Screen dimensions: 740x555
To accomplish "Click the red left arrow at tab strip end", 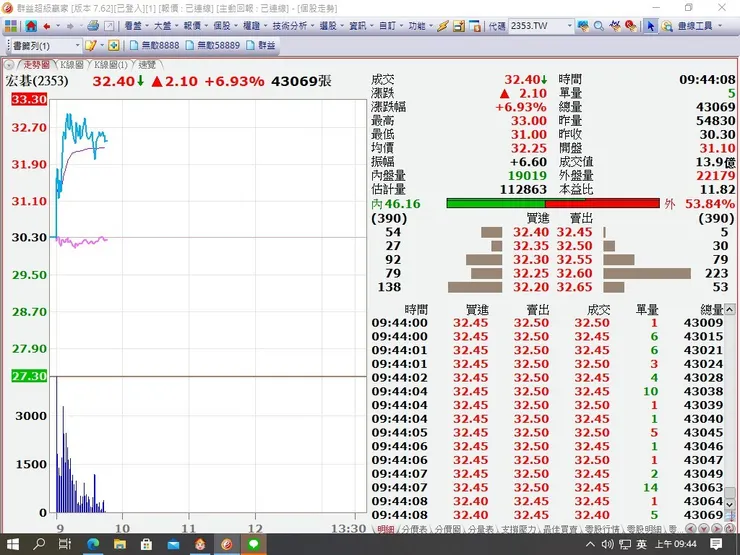I will point(690,529).
